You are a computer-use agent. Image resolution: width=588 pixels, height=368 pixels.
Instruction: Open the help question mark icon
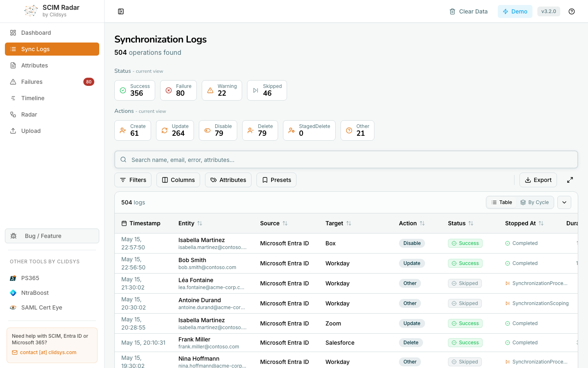[572, 11]
